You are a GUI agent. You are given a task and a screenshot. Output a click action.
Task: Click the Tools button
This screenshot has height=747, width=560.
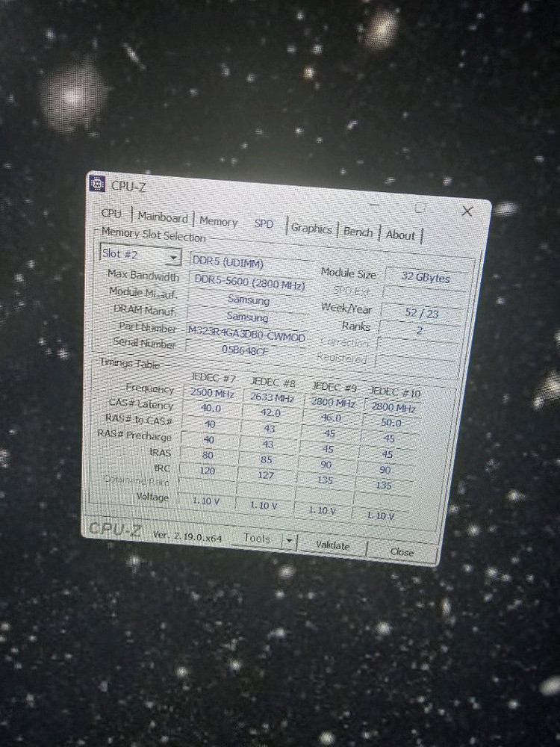pyautogui.click(x=257, y=538)
